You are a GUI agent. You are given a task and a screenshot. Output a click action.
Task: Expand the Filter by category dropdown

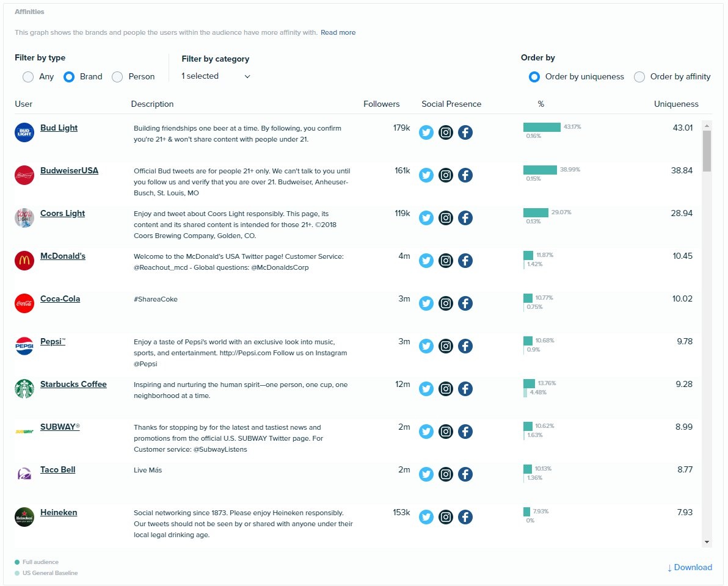216,76
